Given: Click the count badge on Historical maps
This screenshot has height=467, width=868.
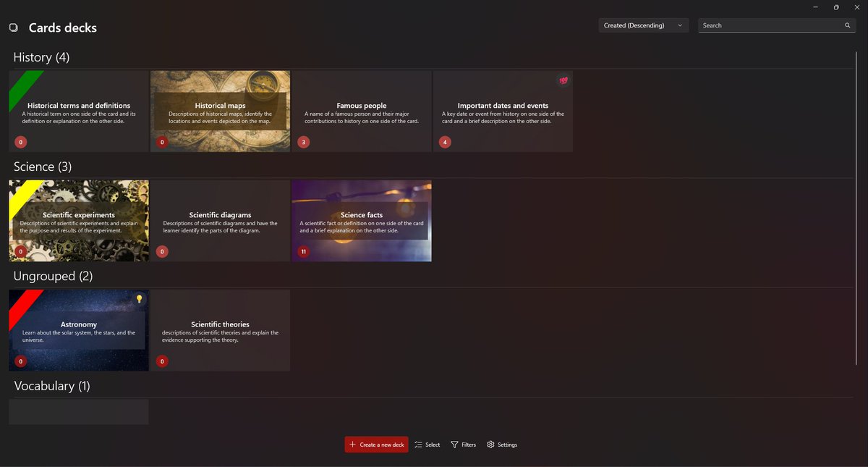Looking at the screenshot, I should (x=162, y=142).
